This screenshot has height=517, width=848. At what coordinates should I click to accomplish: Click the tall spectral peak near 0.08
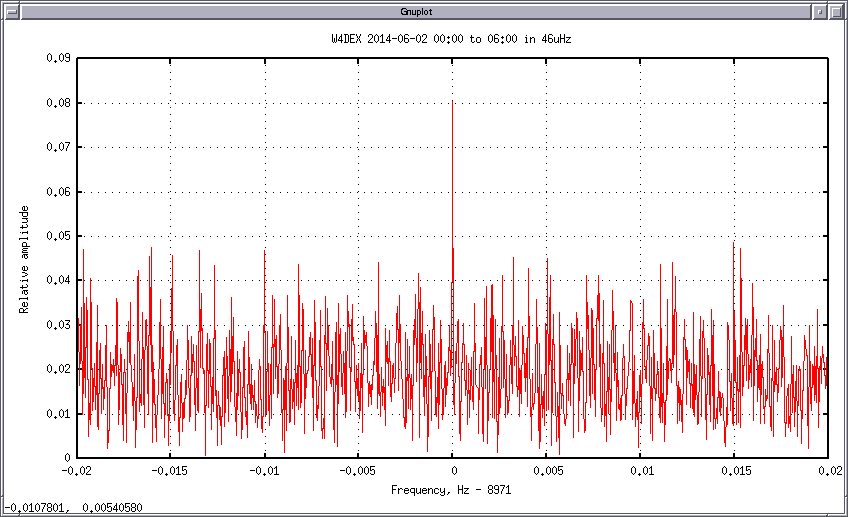(x=452, y=105)
